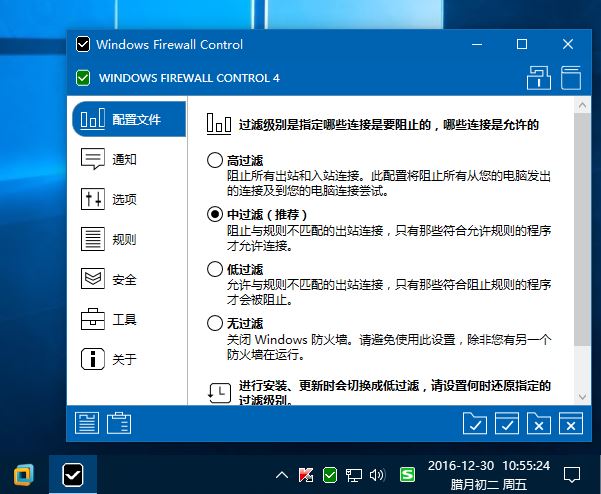
Task: Click the window with checkmark icon
Action: coord(507,424)
